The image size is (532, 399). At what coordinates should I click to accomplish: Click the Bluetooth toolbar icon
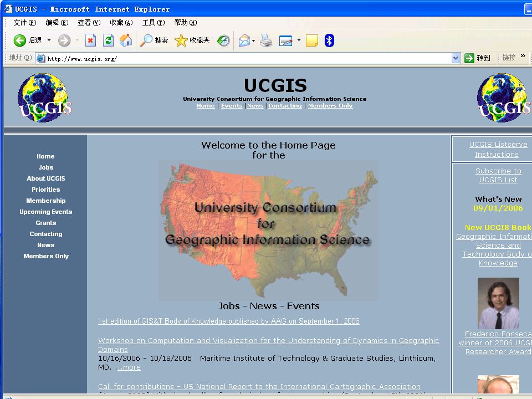pos(329,40)
